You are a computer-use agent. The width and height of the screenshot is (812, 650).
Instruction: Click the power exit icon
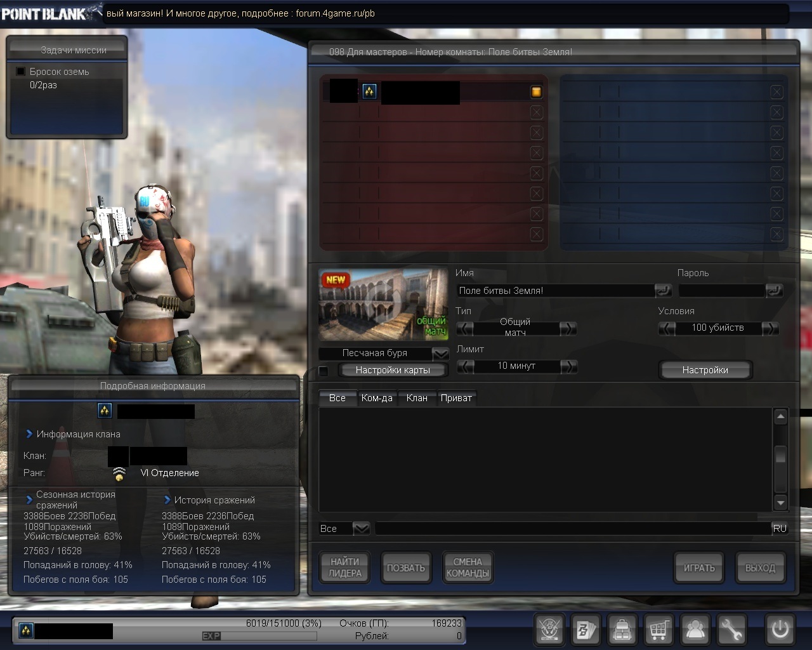coord(780,630)
